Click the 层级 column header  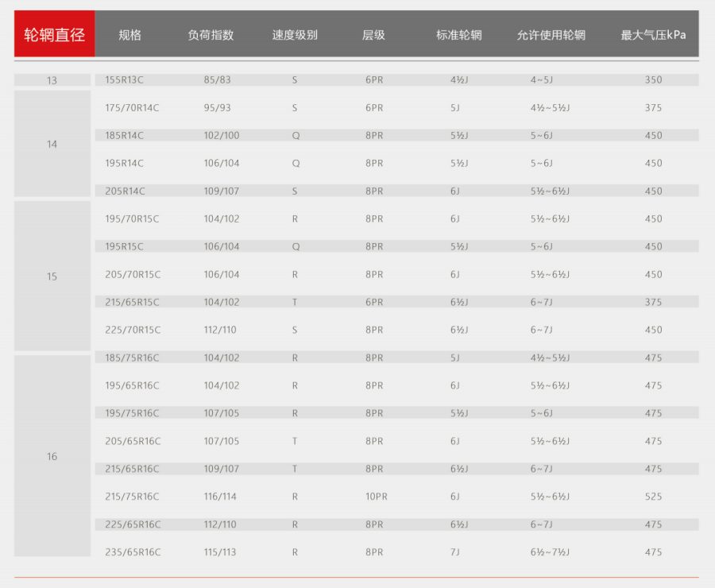(x=373, y=35)
